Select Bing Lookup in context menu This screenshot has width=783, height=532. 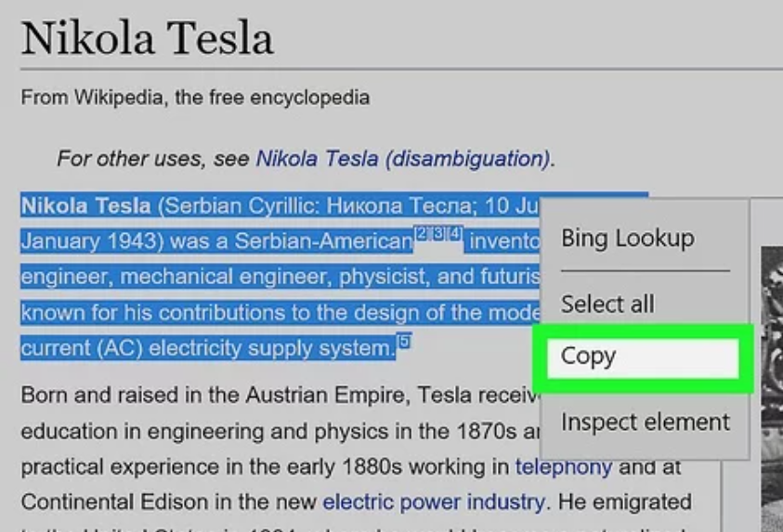tap(627, 238)
